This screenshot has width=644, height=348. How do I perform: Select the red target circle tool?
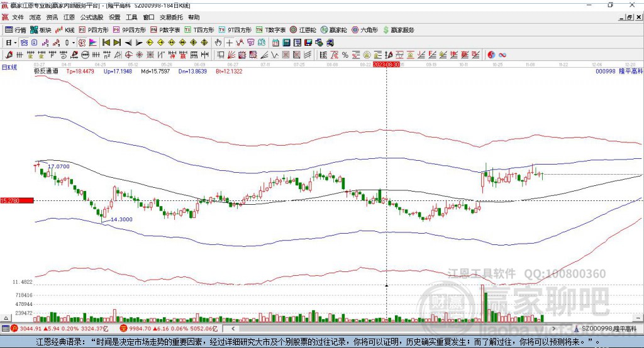point(128,55)
